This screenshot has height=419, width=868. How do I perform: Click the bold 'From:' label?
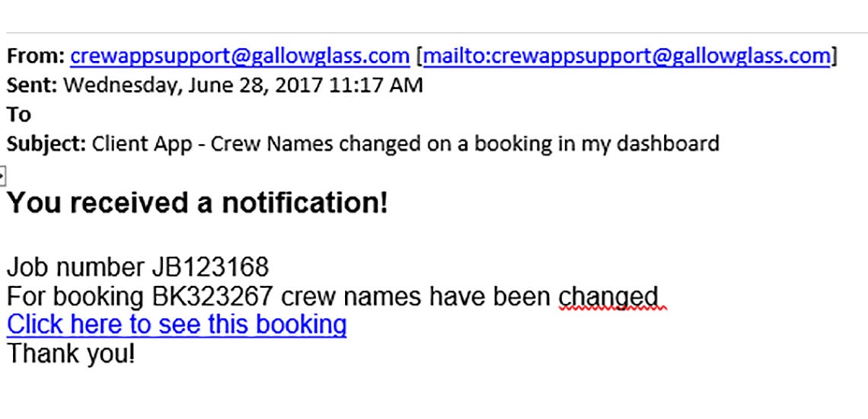[36, 56]
